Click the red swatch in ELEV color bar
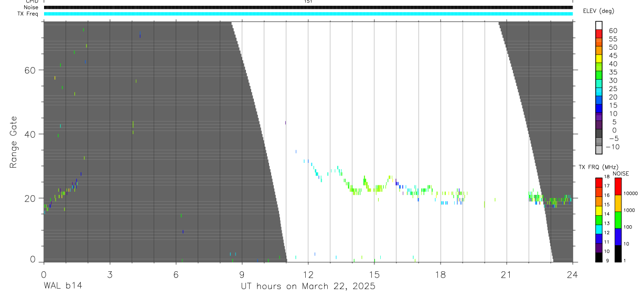The width and height of the screenshot is (644, 297). point(599,34)
